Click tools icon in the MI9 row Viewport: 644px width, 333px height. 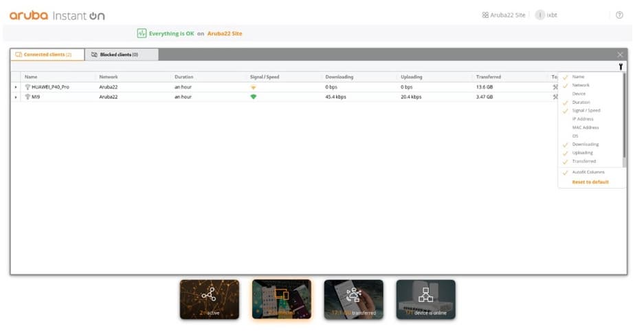(x=555, y=97)
